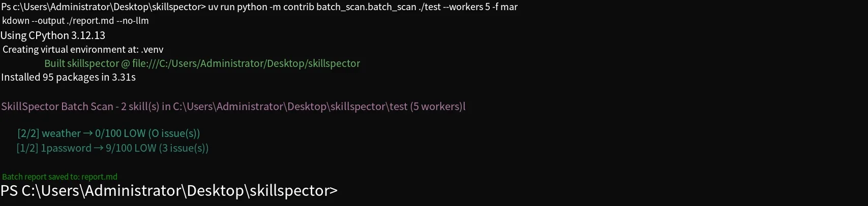Click the "0/100 LOW" weather score

120,133
